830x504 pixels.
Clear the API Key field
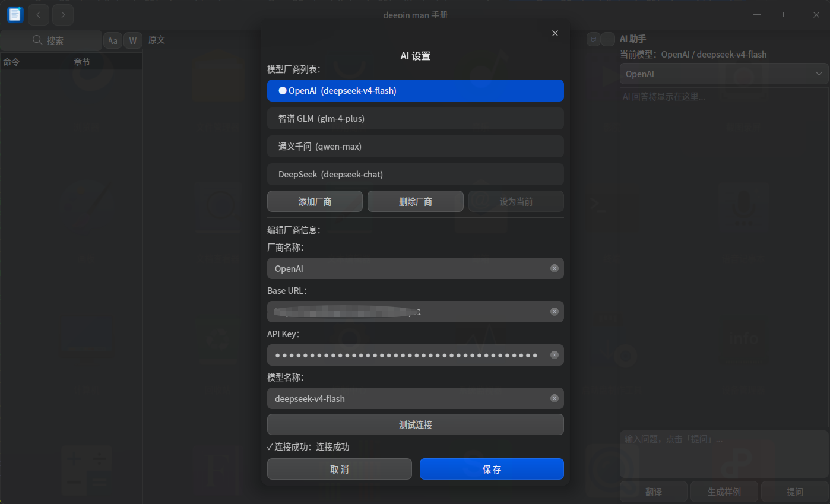point(555,355)
